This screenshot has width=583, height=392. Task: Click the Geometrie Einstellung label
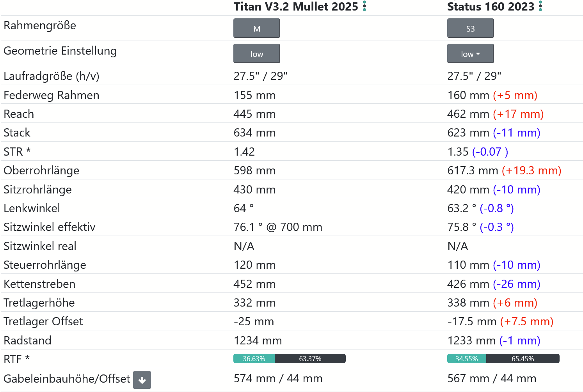pos(60,51)
